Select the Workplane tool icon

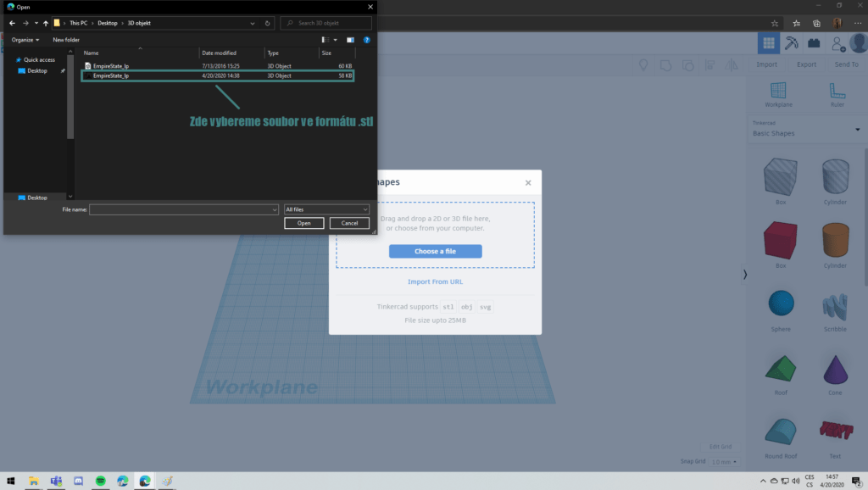[x=778, y=90]
